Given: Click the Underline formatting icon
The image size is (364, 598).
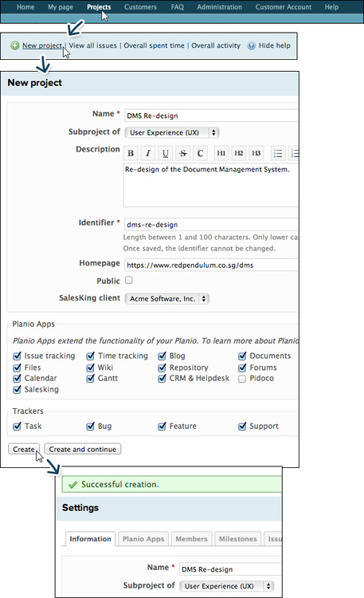Looking at the screenshot, I should click(166, 153).
